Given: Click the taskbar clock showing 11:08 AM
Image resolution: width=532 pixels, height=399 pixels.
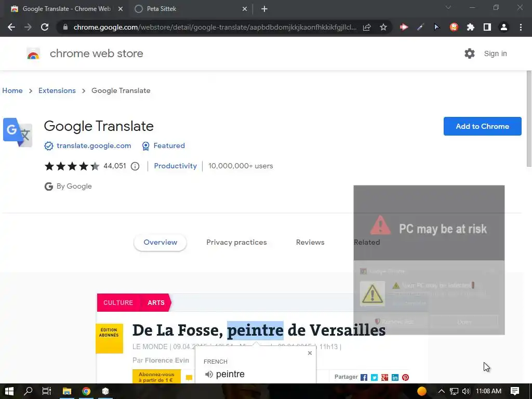Looking at the screenshot, I should [x=488, y=391].
